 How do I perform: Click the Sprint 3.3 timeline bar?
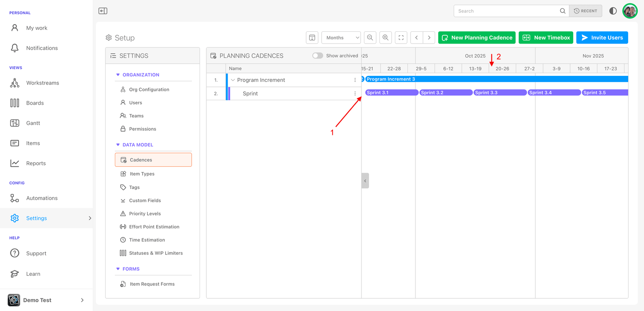point(500,93)
